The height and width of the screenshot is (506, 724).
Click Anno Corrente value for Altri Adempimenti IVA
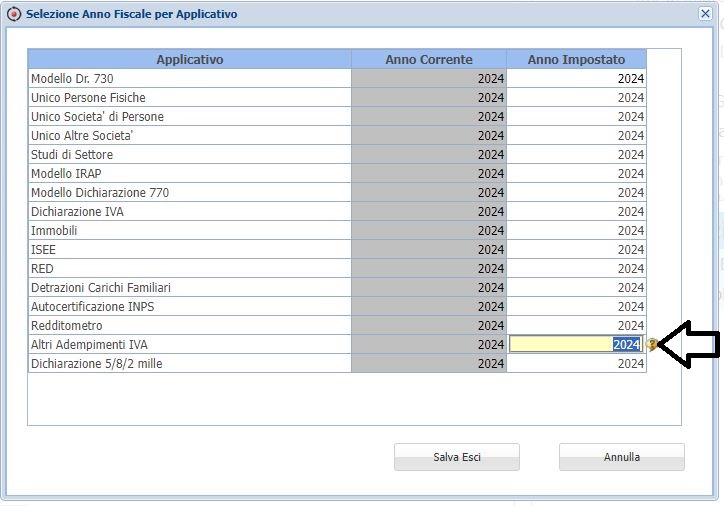point(428,344)
